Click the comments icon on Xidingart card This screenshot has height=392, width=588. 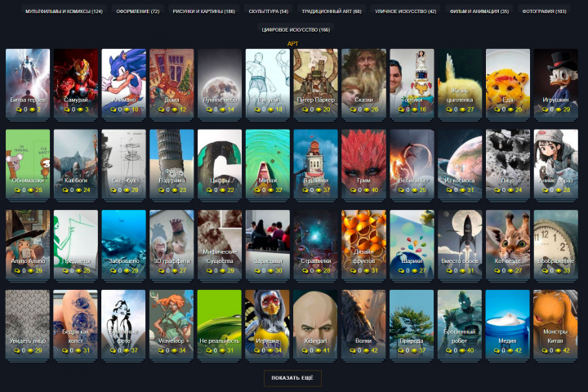[305, 350]
